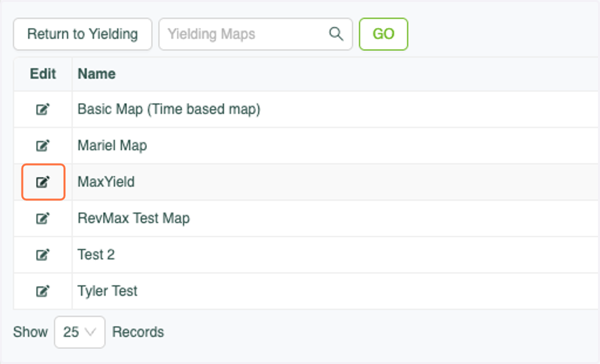Select the RevMax Test Map name
Image resolution: width=600 pixels, height=364 pixels.
[x=133, y=218]
